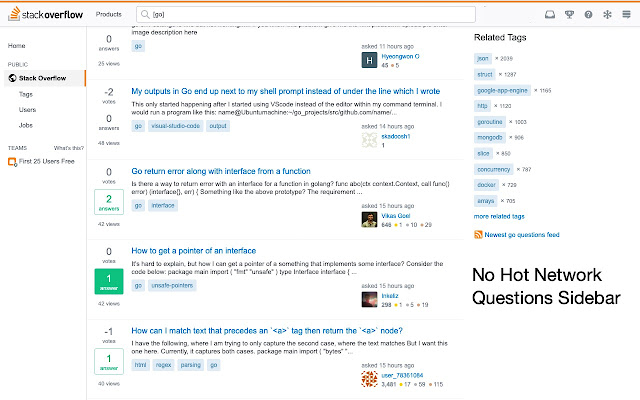Open How to get a pointer of an interface
640x400 pixels.
(193, 251)
